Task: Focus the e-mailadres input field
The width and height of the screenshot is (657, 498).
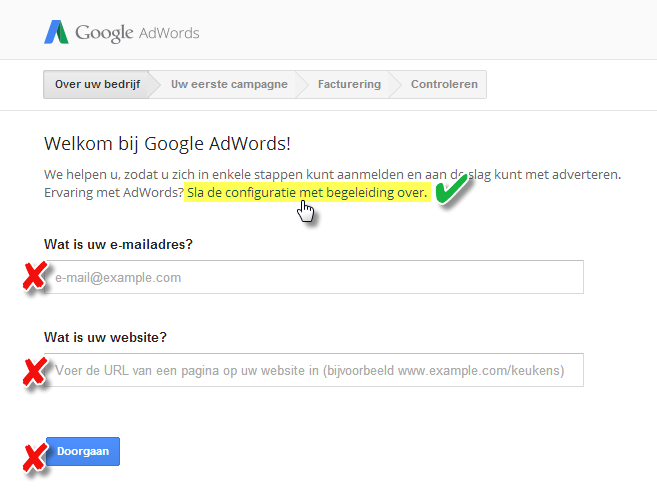Action: (314, 277)
